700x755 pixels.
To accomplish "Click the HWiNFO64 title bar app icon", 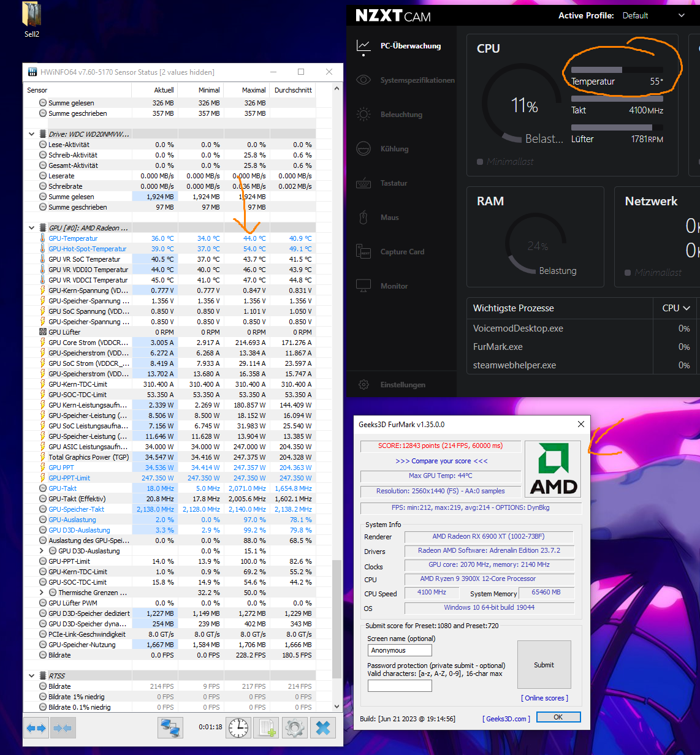I will pos(33,72).
